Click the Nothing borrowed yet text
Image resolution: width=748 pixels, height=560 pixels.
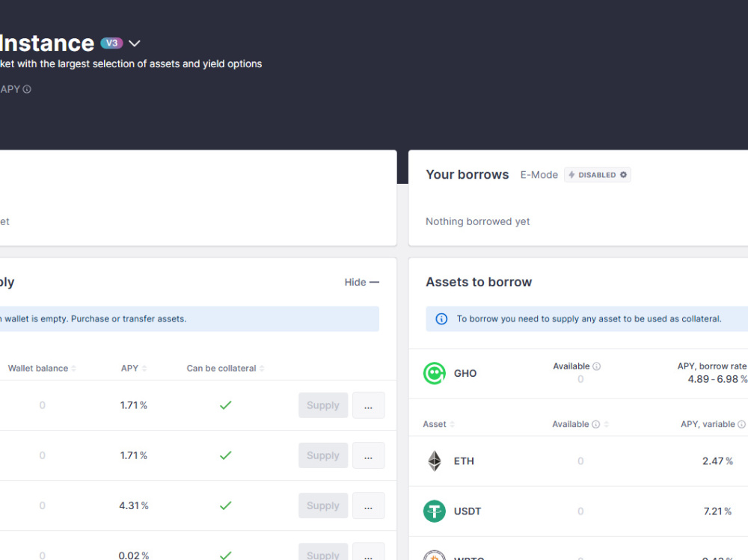coord(477,221)
